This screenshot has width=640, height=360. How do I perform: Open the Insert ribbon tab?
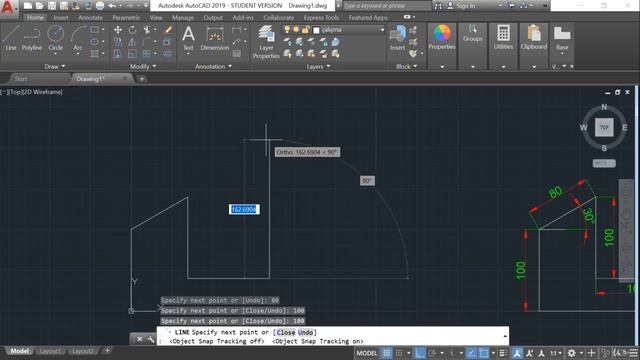coord(61,18)
